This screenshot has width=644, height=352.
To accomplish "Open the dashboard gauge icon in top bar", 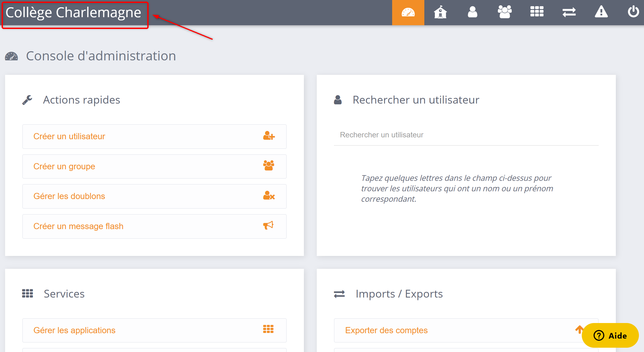I will (408, 12).
